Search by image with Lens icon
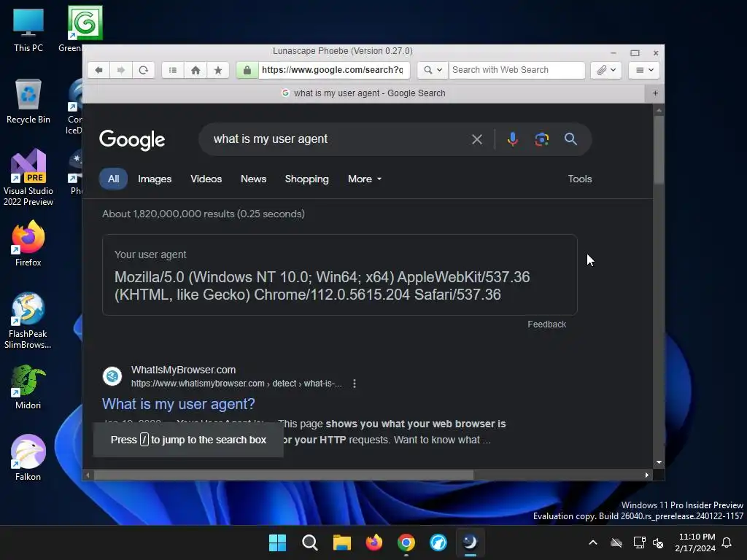The width and height of the screenshot is (747, 560). [542, 139]
